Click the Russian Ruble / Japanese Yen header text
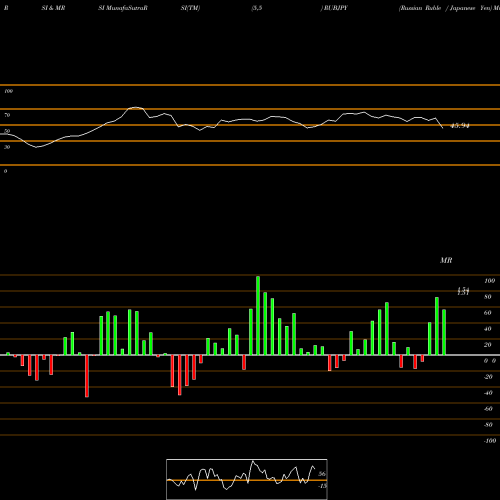The image size is (500, 500). click(445, 8)
